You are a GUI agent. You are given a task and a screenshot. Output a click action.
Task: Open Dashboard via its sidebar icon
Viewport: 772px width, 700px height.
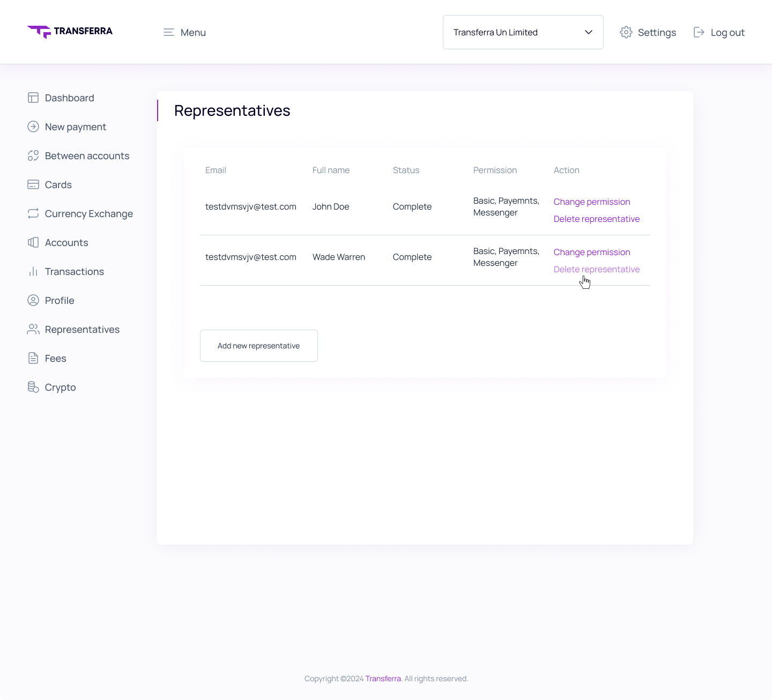[x=33, y=98]
